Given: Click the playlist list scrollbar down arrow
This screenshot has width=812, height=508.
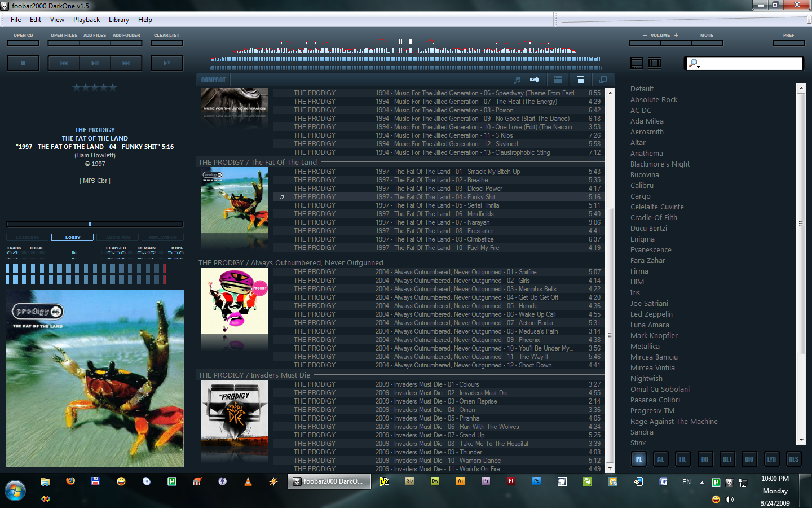Looking at the screenshot, I should click(x=610, y=468).
